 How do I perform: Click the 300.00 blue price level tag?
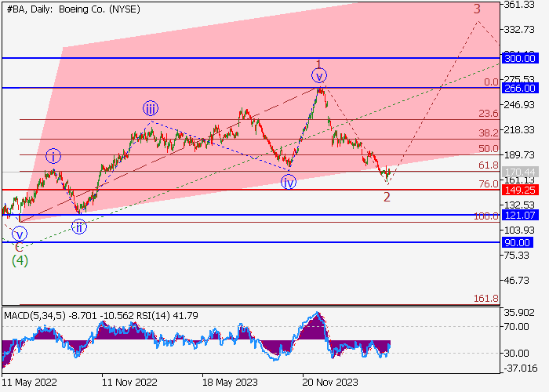point(518,59)
